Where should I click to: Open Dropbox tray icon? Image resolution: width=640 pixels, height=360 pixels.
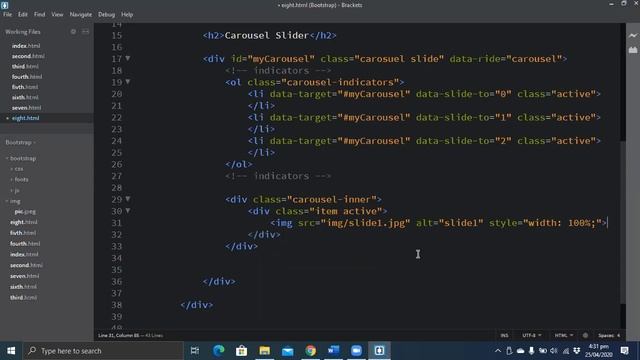pyautogui.click(x=576, y=351)
